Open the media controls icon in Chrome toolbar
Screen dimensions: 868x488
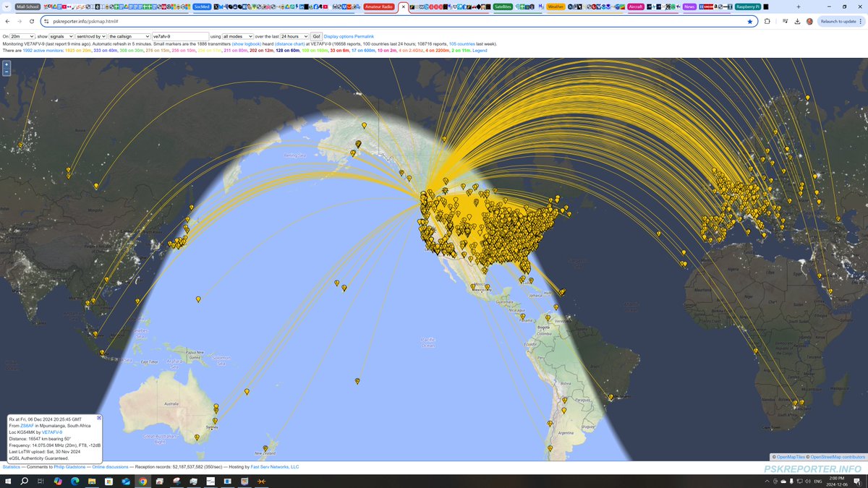click(x=785, y=22)
